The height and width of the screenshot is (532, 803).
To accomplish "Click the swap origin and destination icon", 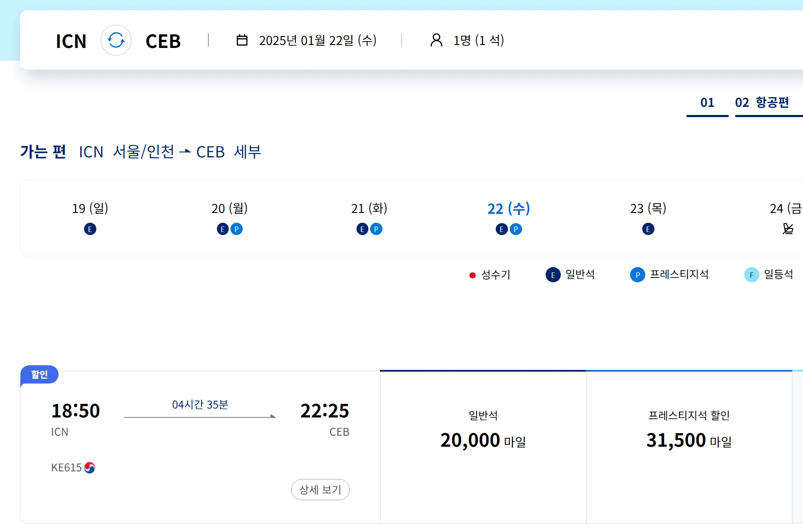I will [x=116, y=40].
